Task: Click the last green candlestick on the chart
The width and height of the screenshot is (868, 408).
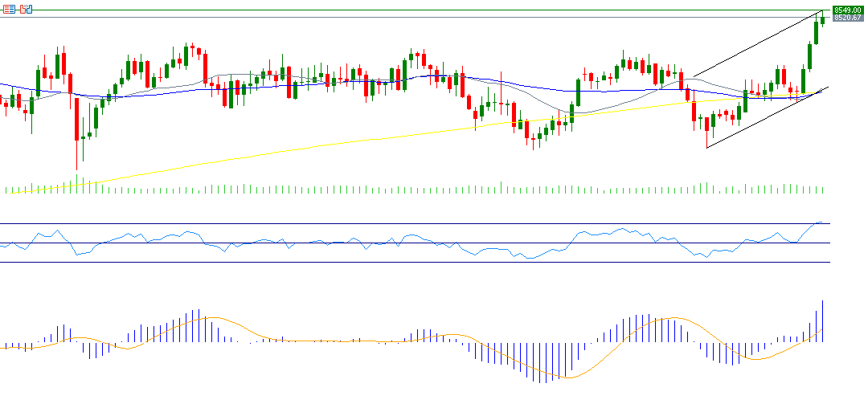Action: click(x=822, y=20)
